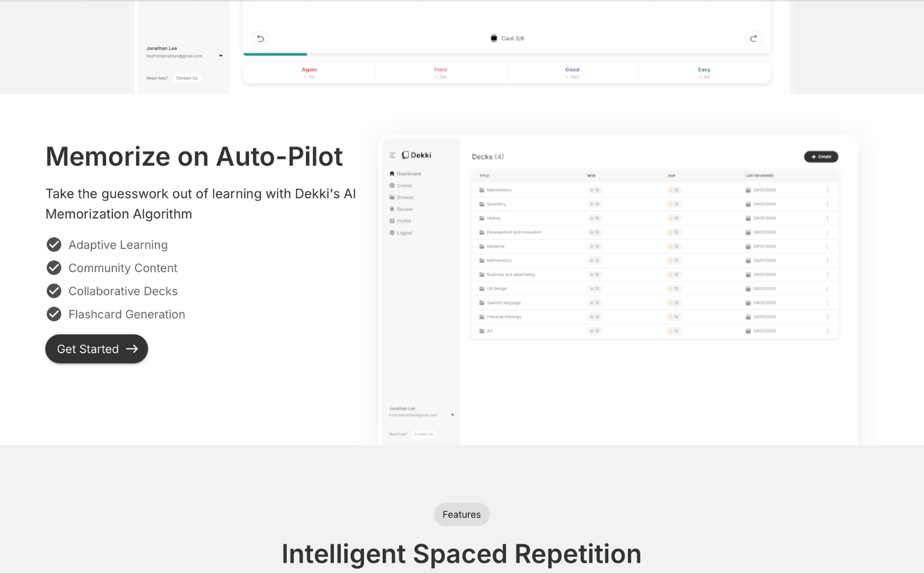Click the calendar icon in the Geometry row

(748, 204)
